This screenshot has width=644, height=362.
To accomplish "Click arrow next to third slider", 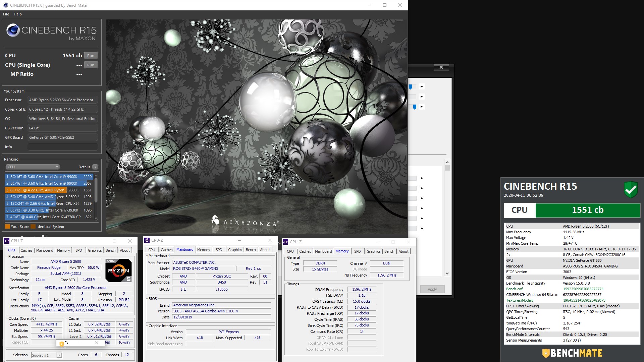I will point(422,107).
